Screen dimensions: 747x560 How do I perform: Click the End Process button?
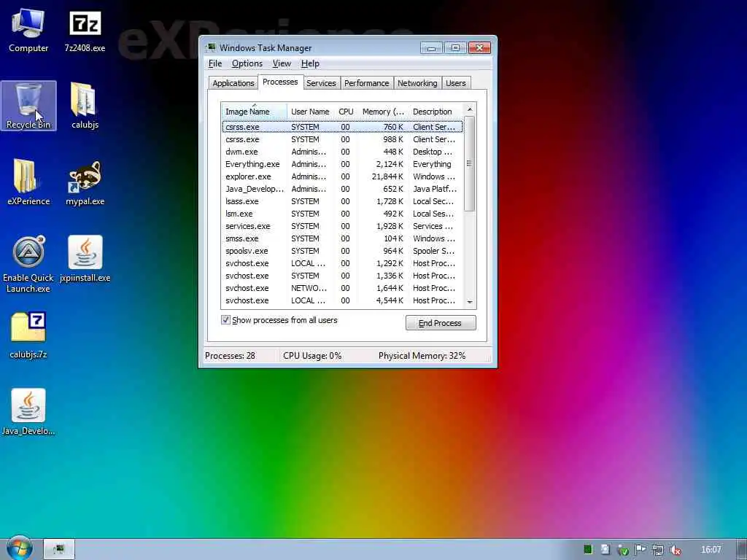(x=440, y=323)
